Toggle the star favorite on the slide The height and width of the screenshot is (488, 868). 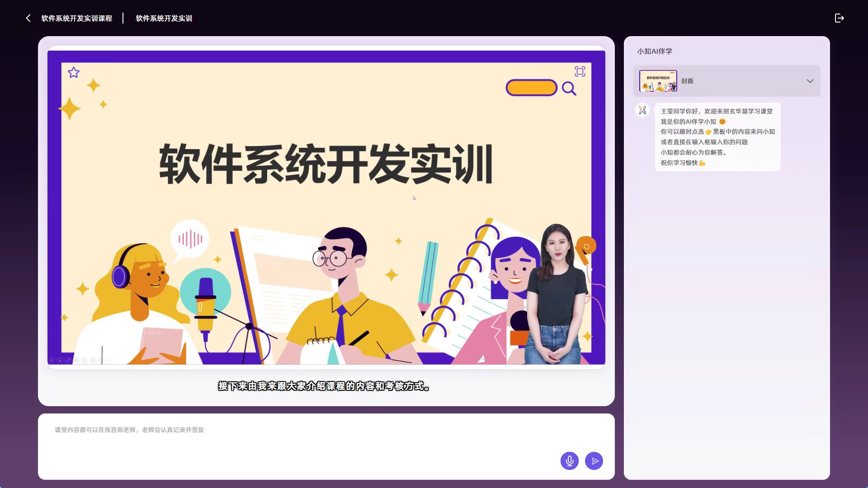click(74, 72)
